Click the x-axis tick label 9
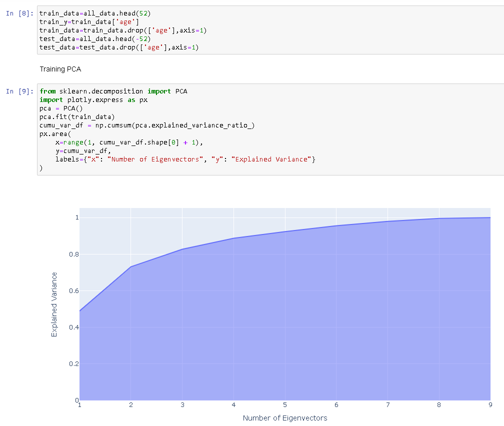 [x=490, y=404]
